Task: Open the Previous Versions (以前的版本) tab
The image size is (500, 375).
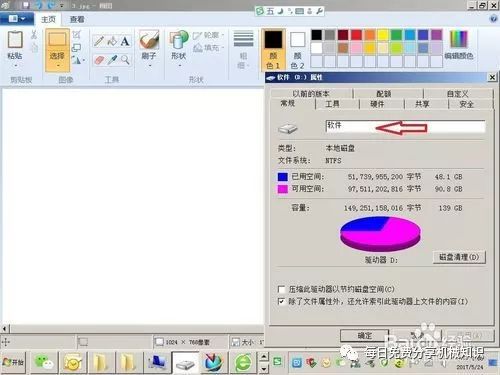Action: tap(311, 94)
